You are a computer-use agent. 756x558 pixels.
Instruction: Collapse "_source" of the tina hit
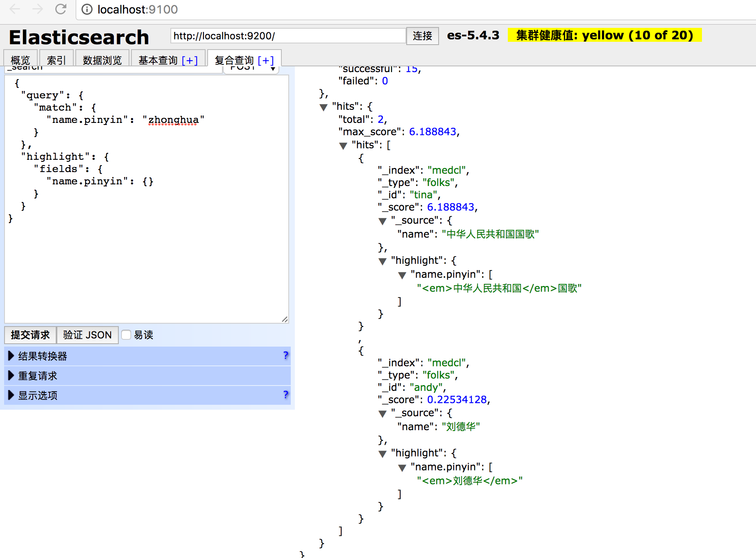tap(383, 221)
